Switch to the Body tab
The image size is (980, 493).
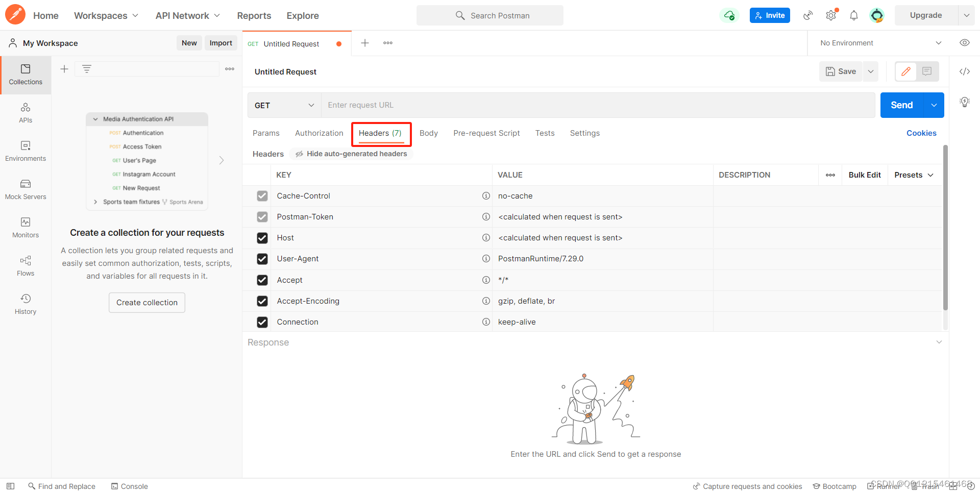pyautogui.click(x=429, y=133)
